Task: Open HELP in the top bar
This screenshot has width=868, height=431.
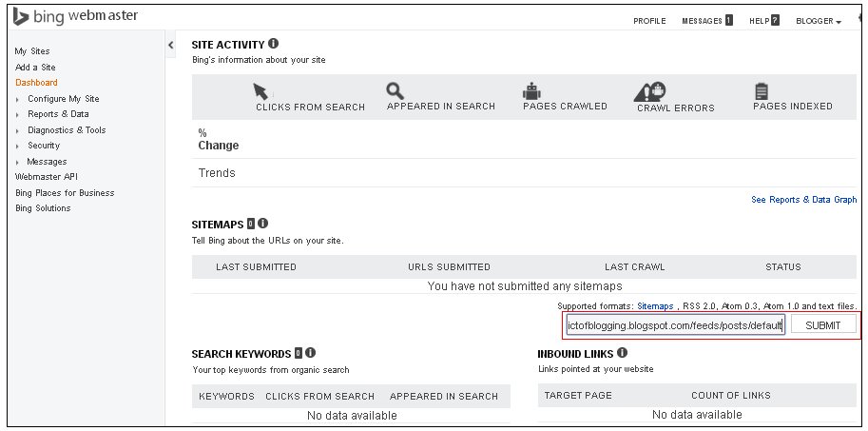Action: click(759, 21)
